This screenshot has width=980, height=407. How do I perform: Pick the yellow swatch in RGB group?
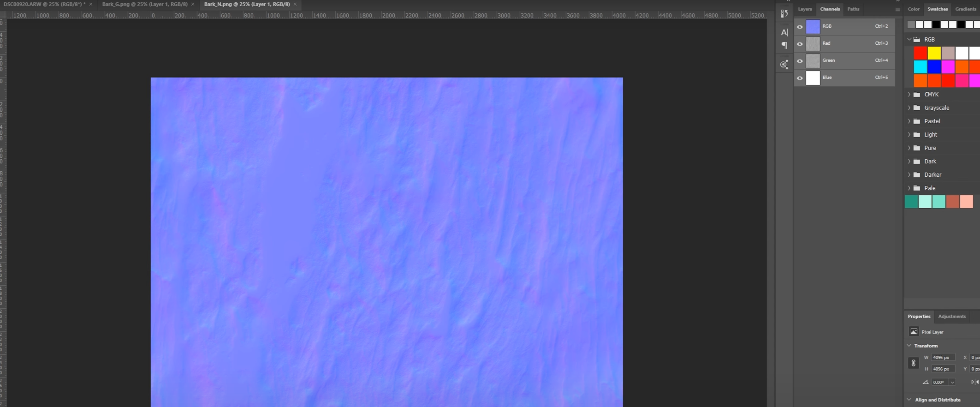(x=934, y=53)
